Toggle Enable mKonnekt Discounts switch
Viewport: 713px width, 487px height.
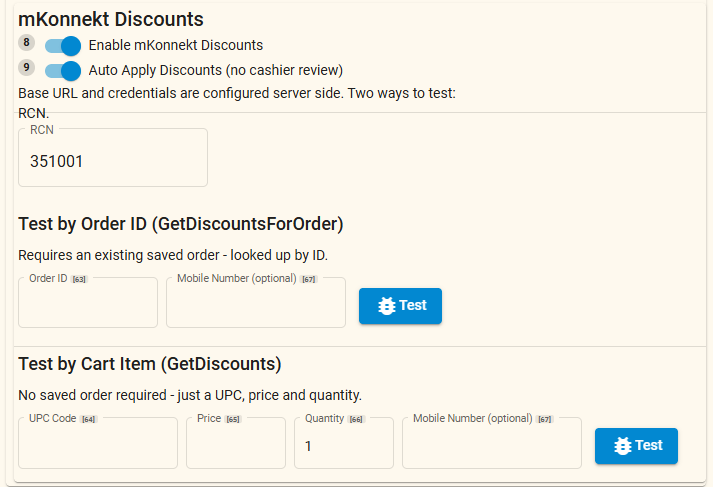click(x=63, y=46)
